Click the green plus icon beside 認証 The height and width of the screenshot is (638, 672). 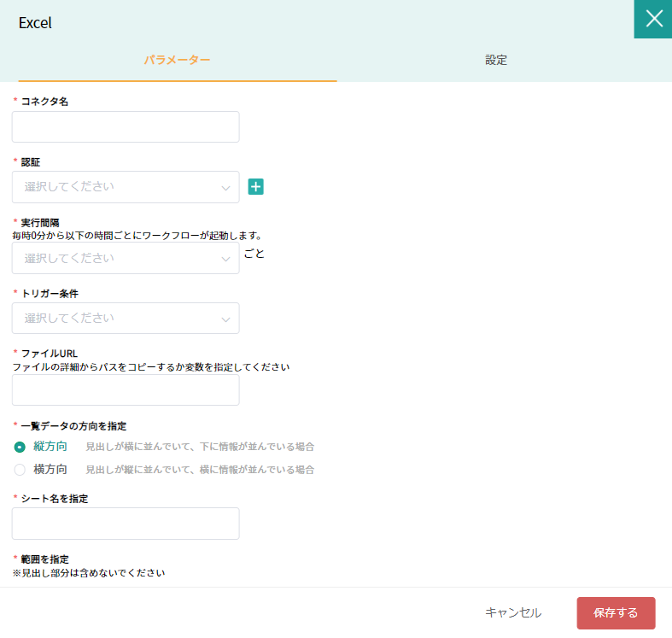tap(255, 187)
